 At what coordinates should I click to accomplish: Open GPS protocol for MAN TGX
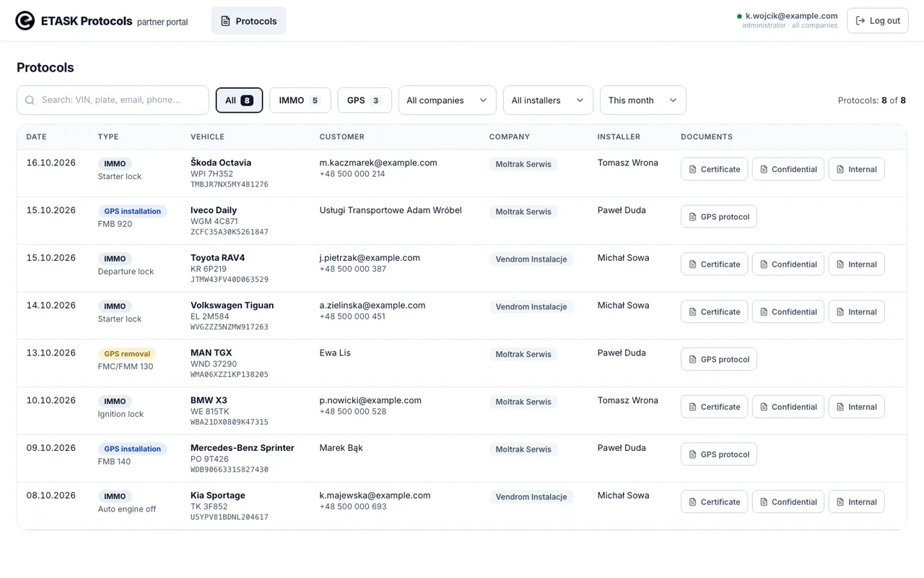719,360
